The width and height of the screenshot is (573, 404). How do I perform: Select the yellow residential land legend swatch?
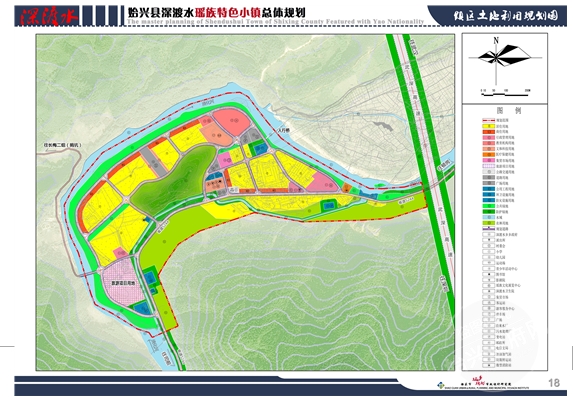click(x=488, y=126)
